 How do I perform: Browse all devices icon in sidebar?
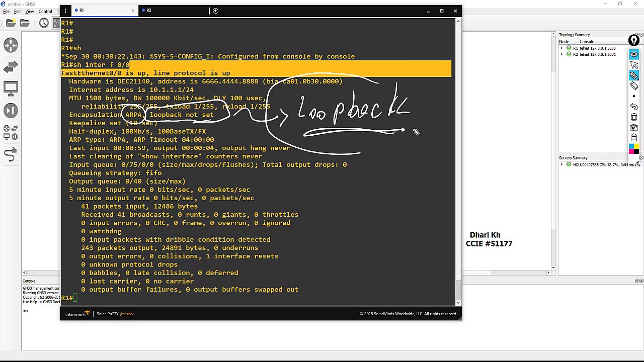(11, 132)
